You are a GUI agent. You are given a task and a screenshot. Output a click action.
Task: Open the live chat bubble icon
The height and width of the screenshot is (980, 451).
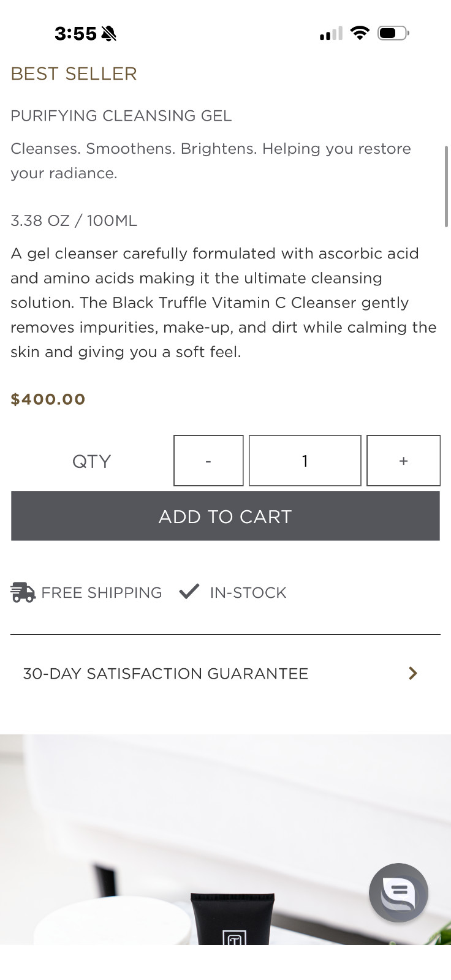coord(398,892)
